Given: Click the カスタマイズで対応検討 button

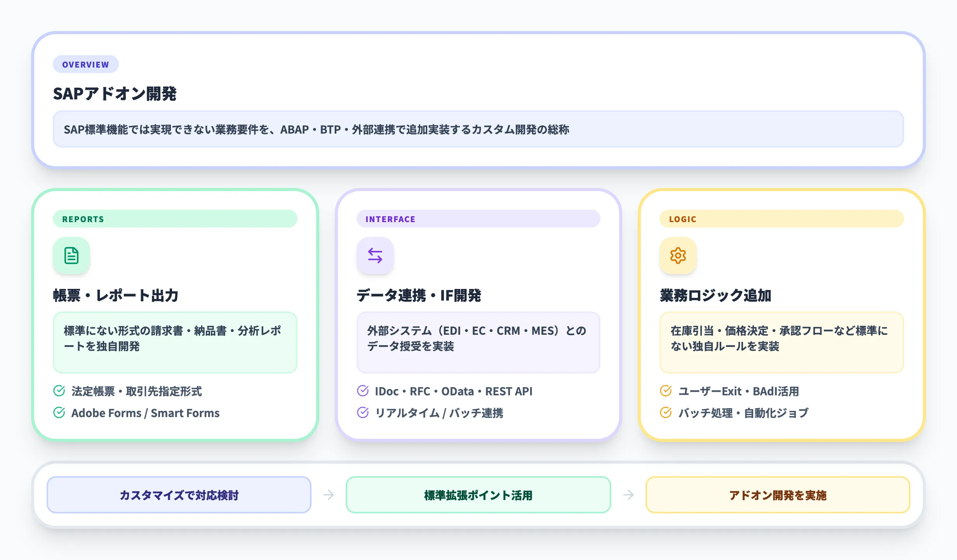Looking at the screenshot, I should 179,495.
